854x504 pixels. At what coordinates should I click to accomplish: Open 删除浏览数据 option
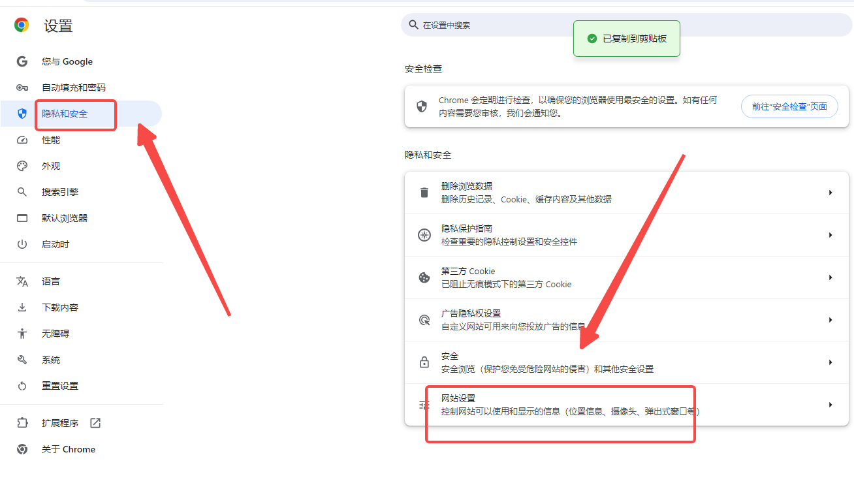(627, 193)
